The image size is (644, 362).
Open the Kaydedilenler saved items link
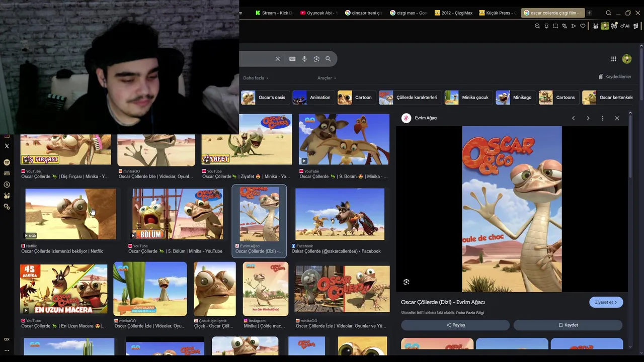[615, 77]
